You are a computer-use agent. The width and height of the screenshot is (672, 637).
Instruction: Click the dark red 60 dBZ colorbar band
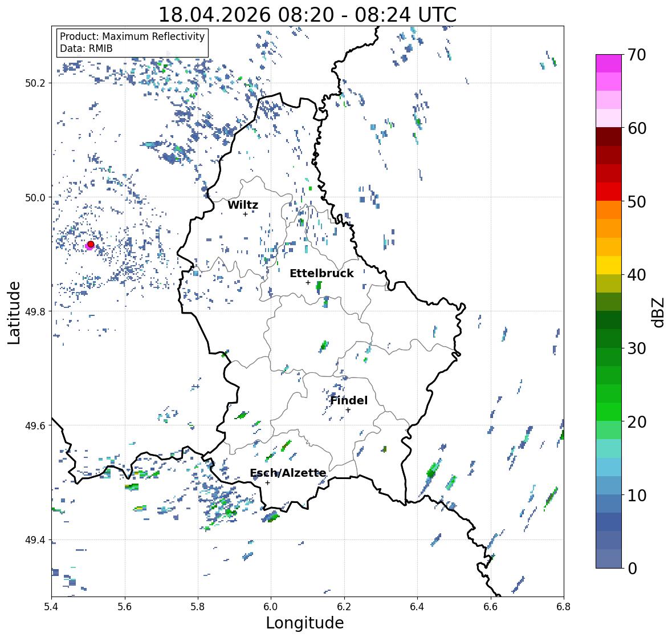tap(609, 136)
